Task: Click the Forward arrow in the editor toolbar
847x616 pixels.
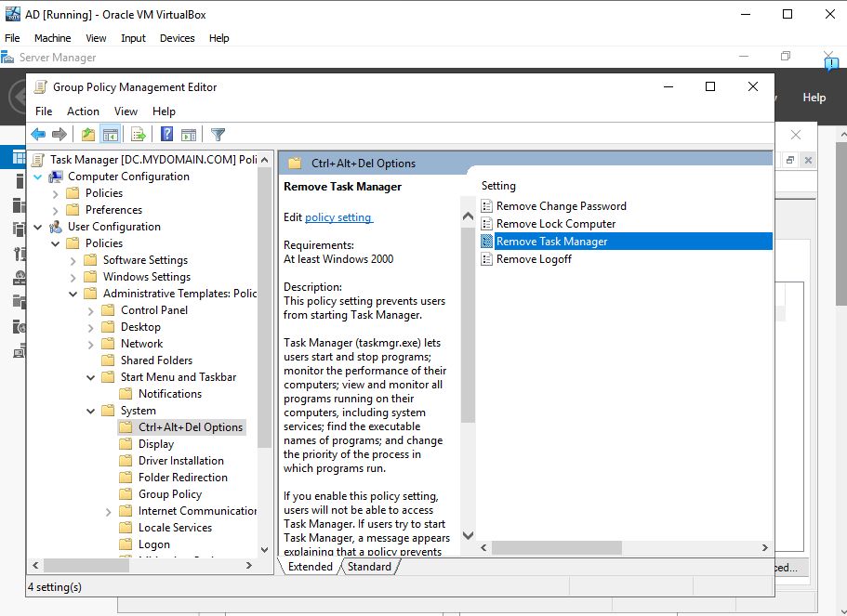Action: [60, 134]
